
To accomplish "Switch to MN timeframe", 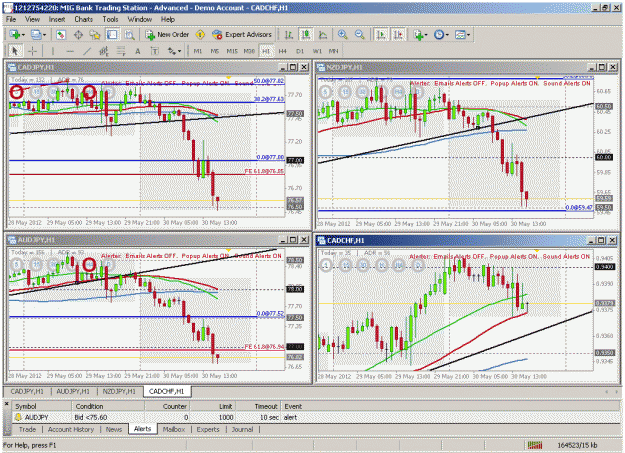I will point(334,51).
